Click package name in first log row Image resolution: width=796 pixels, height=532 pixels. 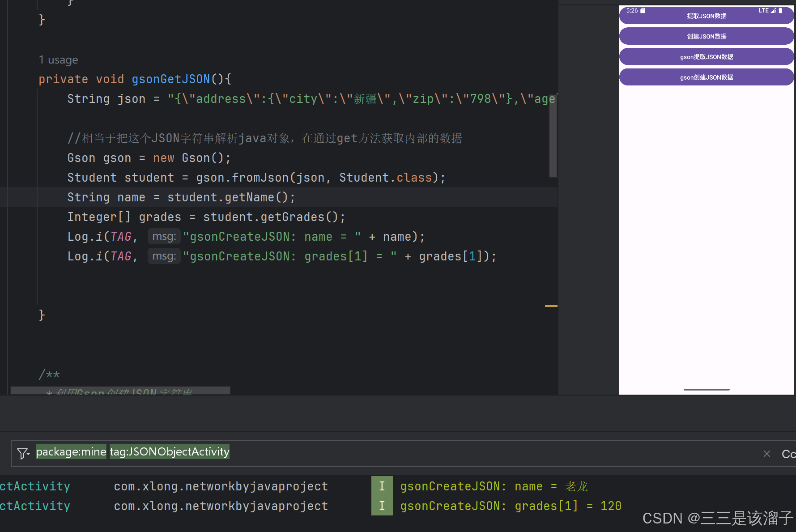point(221,486)
